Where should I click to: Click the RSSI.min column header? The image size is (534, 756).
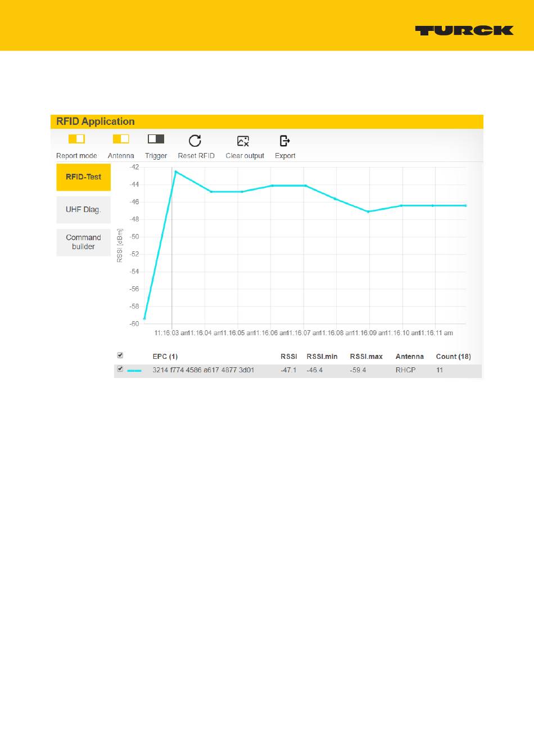coord(322,357)
